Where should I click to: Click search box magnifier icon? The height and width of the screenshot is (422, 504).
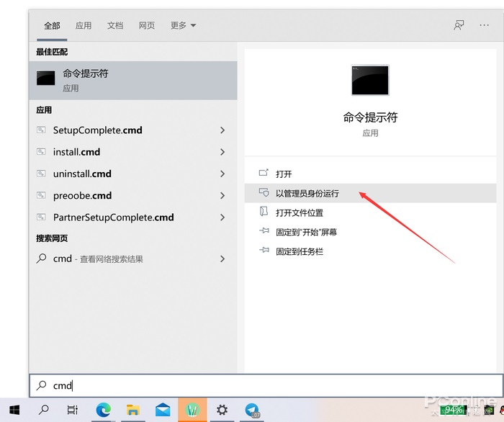pyautogui.click(x=41, y=385)
